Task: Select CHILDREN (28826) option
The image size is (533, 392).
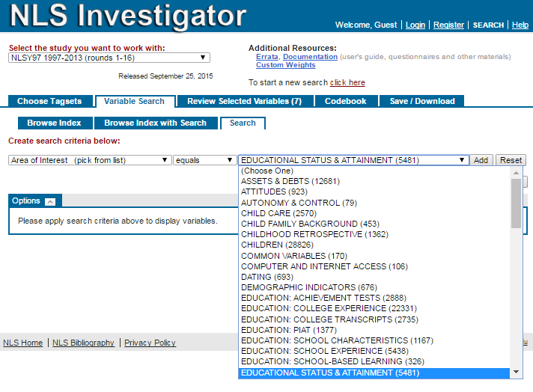Action: 374,245
